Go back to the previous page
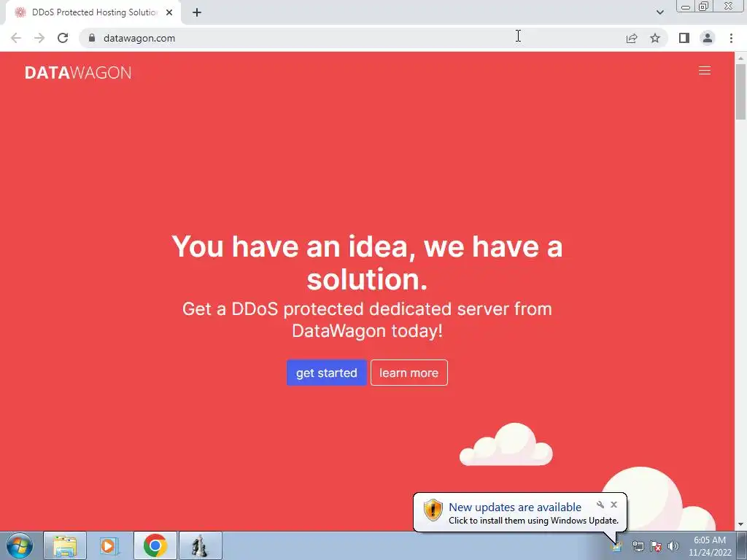747x560 pixels. pos(16,38)
